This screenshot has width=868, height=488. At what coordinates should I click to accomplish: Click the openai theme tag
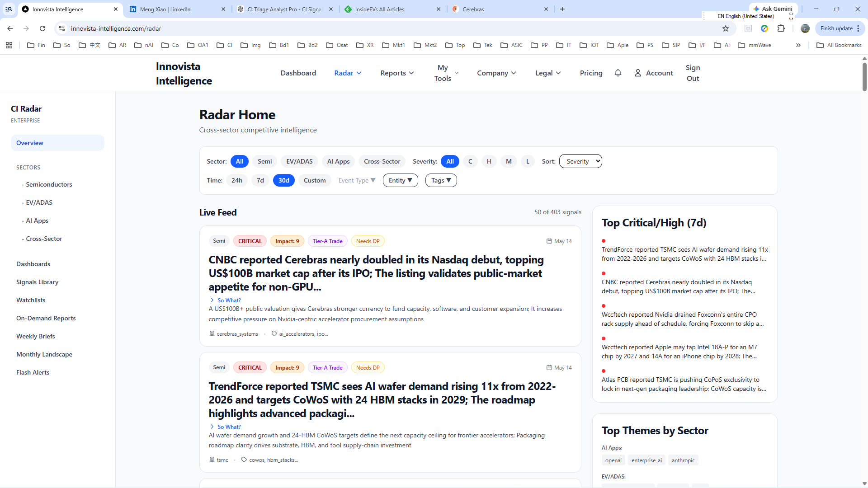613,460
